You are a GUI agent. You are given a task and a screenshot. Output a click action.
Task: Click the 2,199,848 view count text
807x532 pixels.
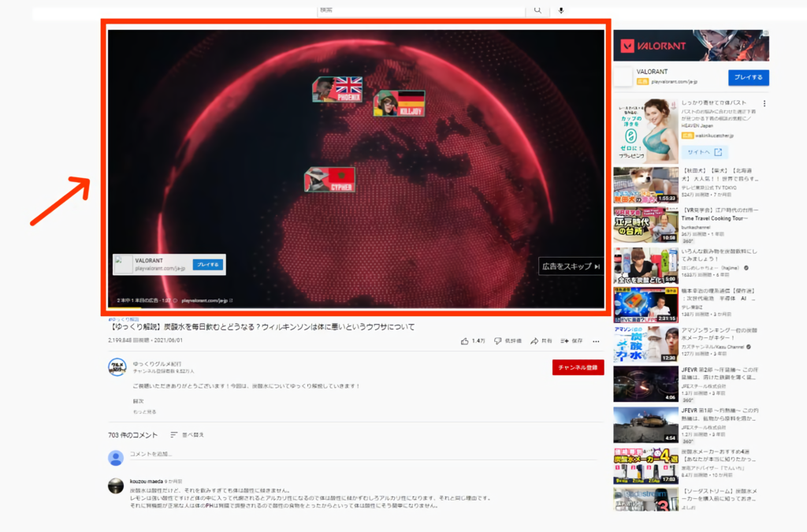[128, 340]
